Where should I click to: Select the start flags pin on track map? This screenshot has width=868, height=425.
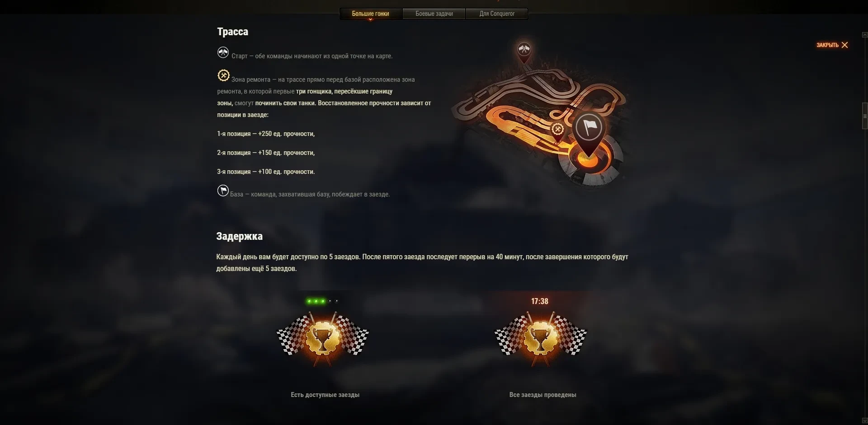524,51
